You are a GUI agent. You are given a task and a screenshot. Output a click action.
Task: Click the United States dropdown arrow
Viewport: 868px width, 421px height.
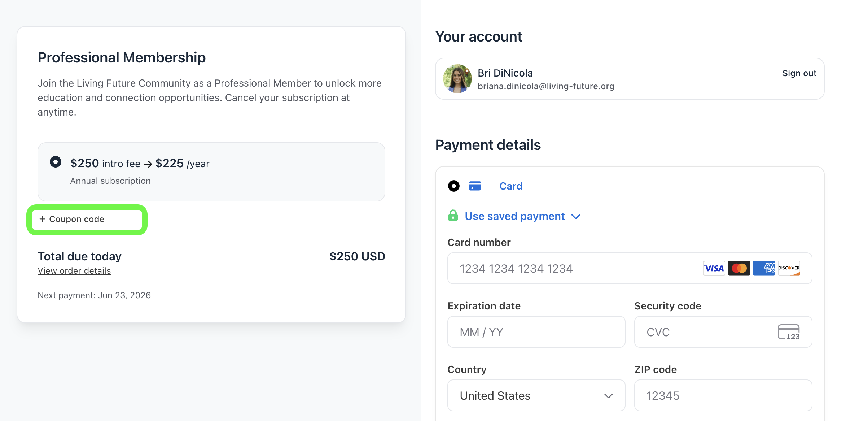[608, 396]
